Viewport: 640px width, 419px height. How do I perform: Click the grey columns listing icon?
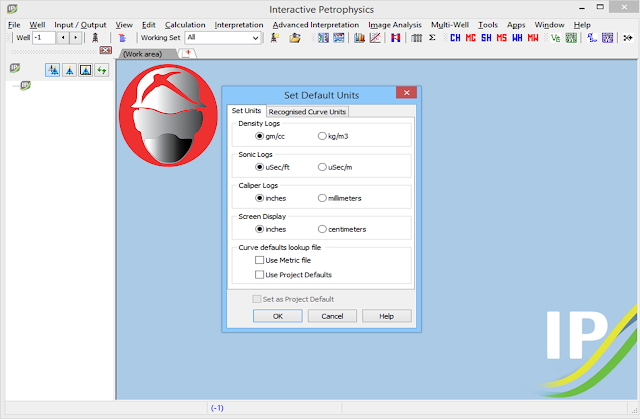pos(416,38)
